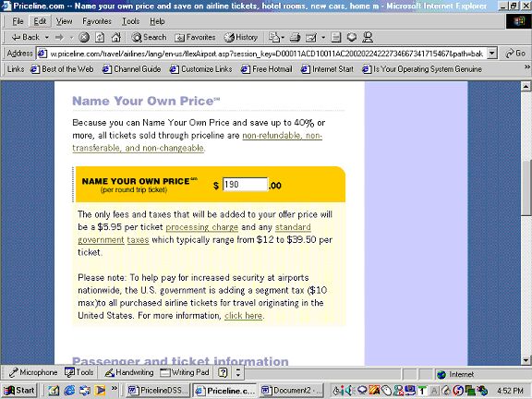Click the Go button
Image resolution: width=532 pixels, height=399 pixels.
(515, 54)
